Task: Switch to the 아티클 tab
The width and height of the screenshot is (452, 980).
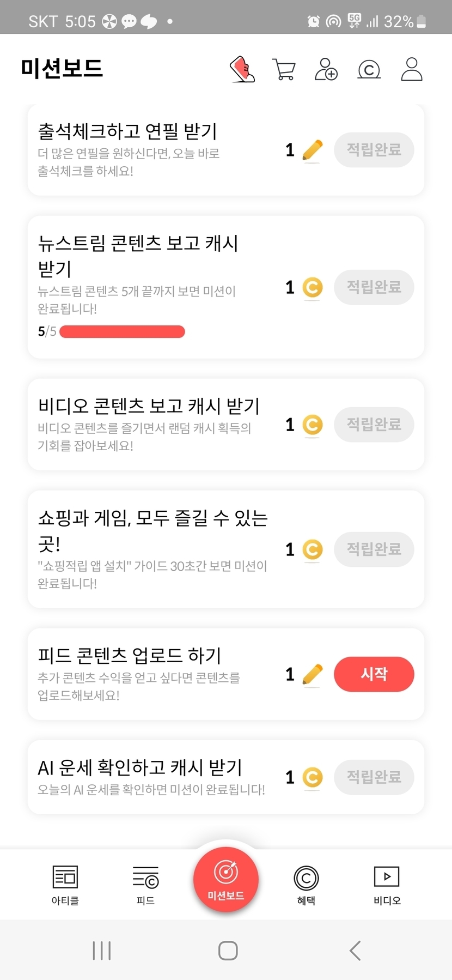Action: coord(65,884)
